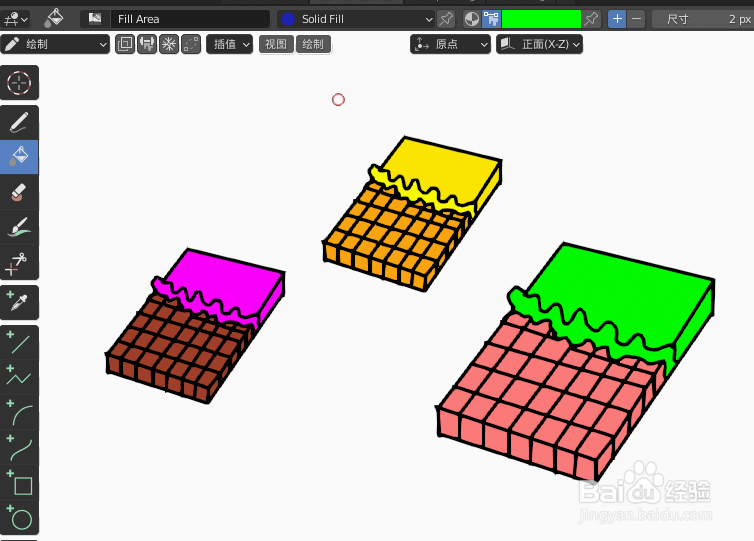Switch to minus fill direction
Viewport: 754px width, 541px height.
coord(636,19)
